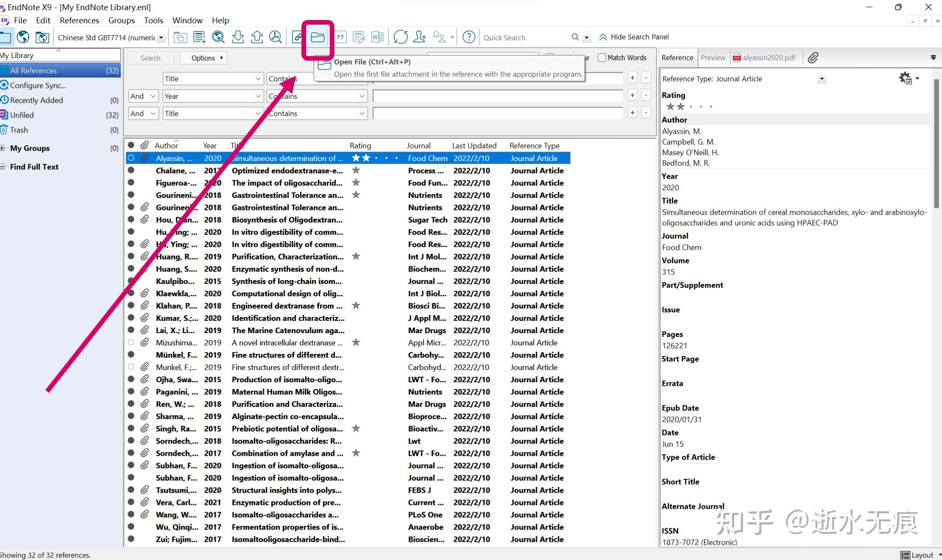Click the Insert Citation quotation icon
The image size is (942, 560).
coord(340,37)
